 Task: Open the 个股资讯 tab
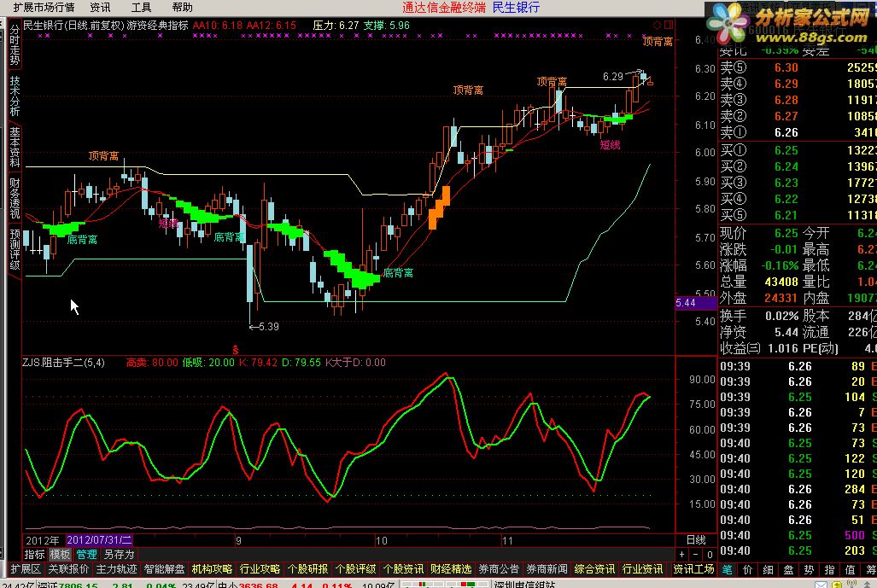(403, 569)
